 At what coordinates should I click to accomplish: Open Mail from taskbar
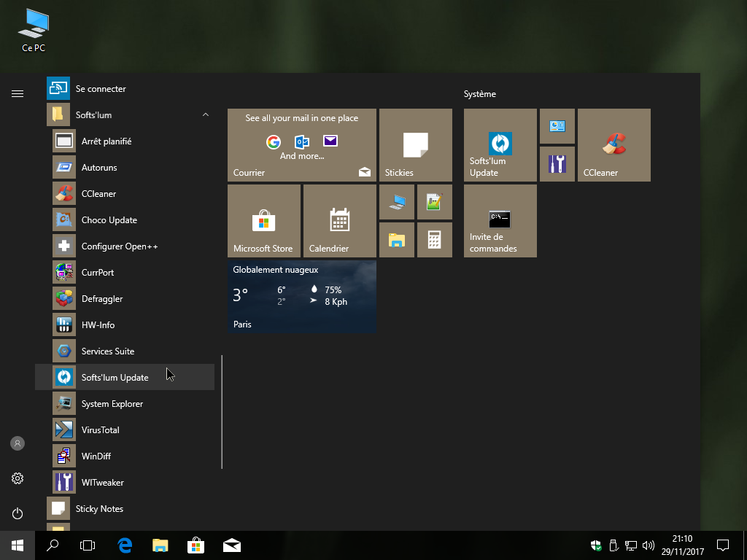point(232,545)
